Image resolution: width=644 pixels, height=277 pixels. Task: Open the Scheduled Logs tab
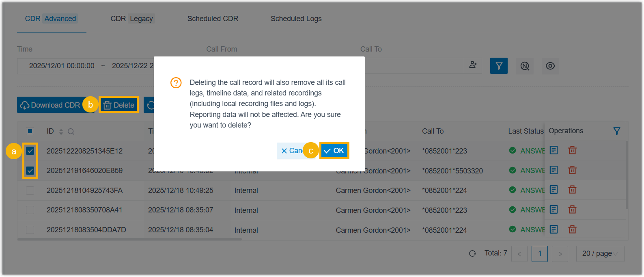point(296,19)
